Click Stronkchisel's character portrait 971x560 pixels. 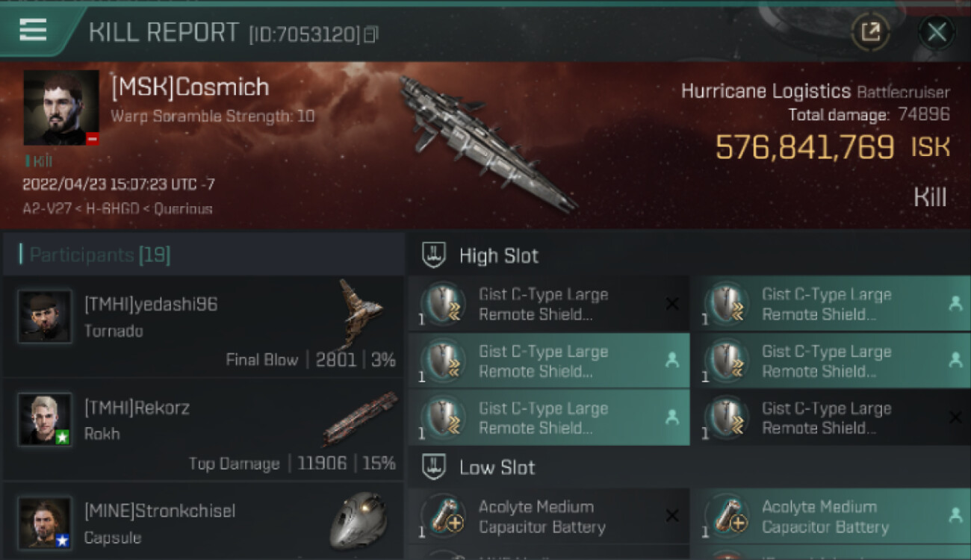(45, 523)
